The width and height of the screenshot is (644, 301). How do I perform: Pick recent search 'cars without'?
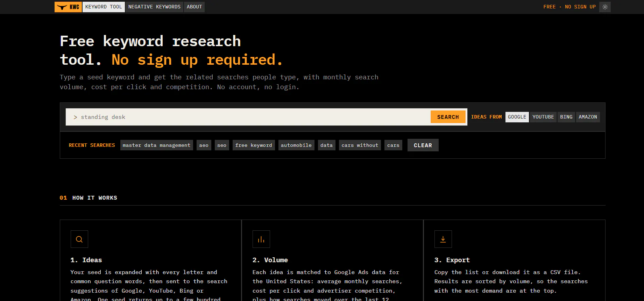coord(360,145)
